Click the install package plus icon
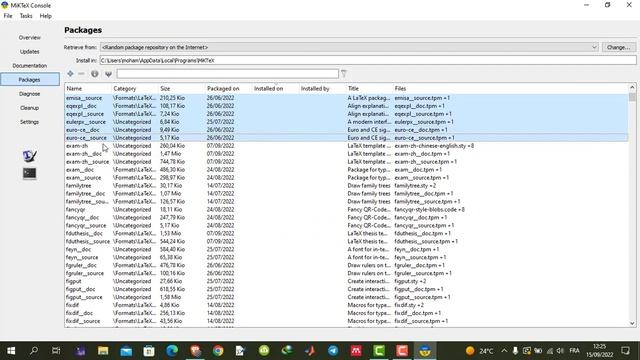Screen dimensions: 640x360 click(x=70, y=74)
